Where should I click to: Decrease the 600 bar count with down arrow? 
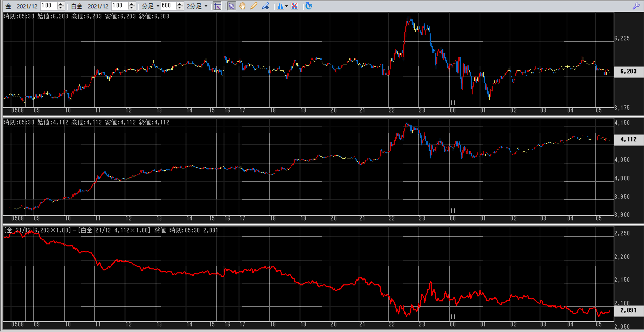click(x=179, y=8)
